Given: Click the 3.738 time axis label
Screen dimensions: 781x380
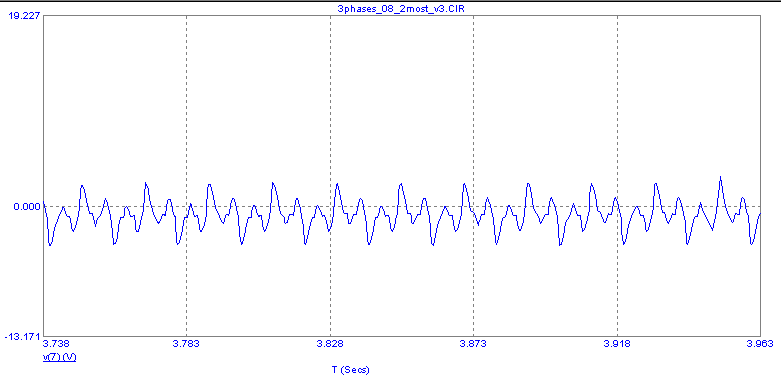Looking at the screenshot, I should [56, 344].
